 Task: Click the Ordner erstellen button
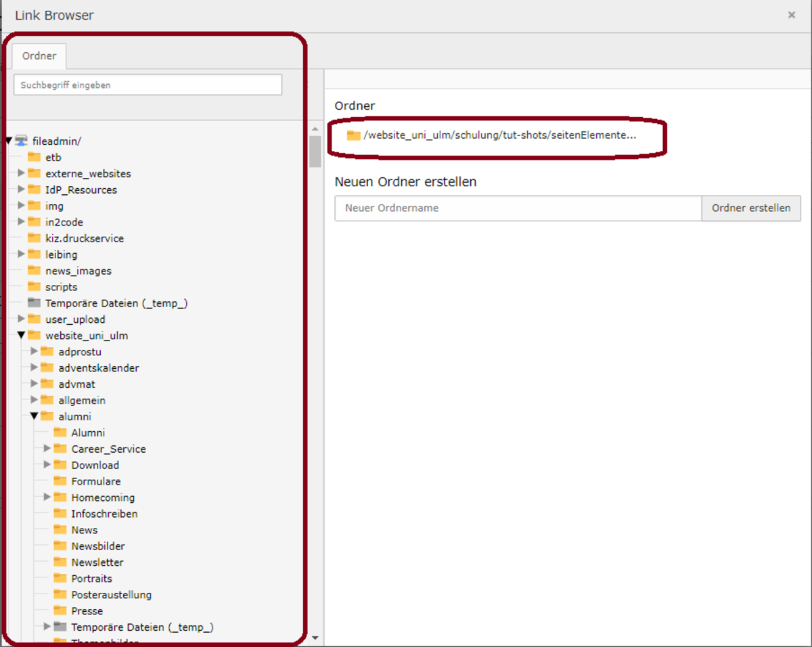click(x=751, y=208)
